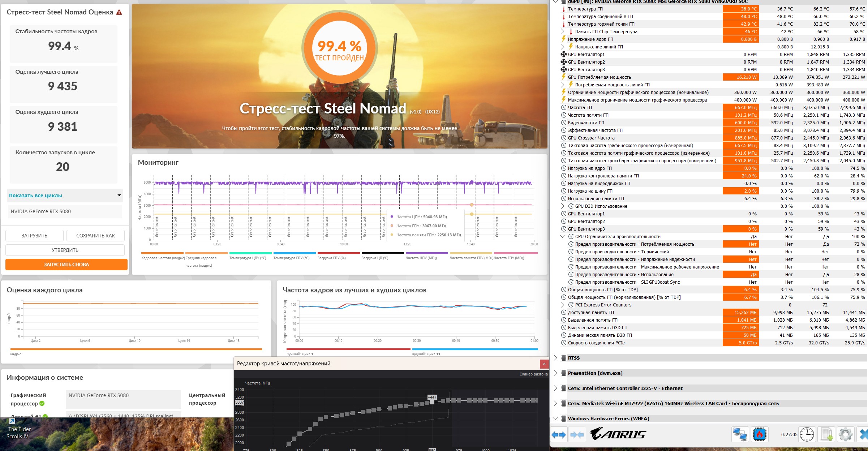This screenshot has width=868, height=451.
Task: Click the clock icon of Частота ГП row
Action: [x=563, y=108]
